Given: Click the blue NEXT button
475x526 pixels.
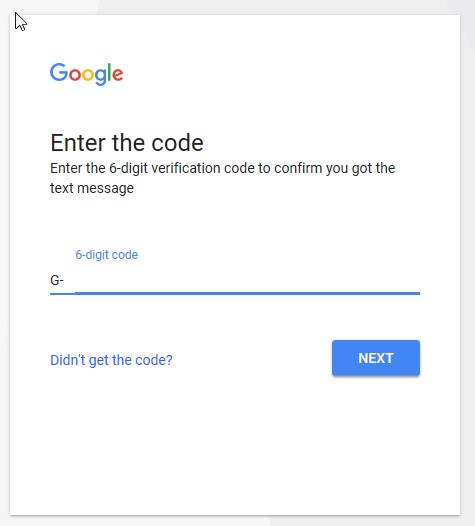Looking at the screenshot, I should 376,358.
